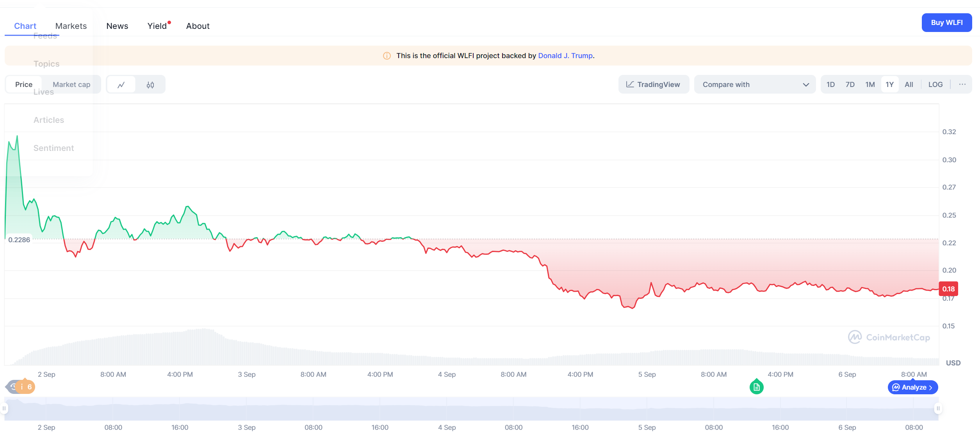This screenshot has width=980, height=445.
Task: Open the Chart tab
Action: click(25, 26)
